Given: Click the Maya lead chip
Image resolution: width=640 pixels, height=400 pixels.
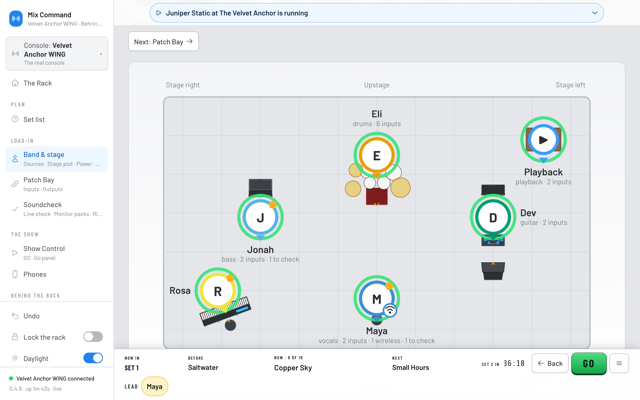Looking at the screenshot, I should click(154, 386).
